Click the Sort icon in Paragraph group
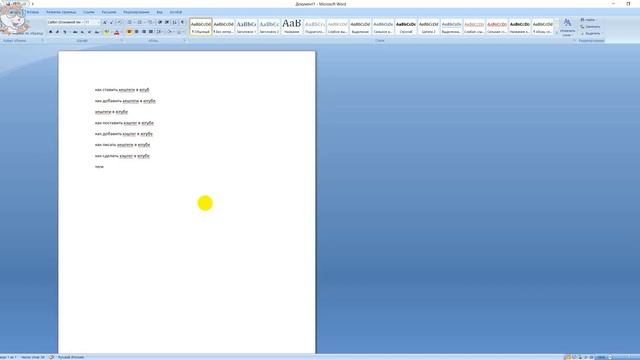The image size is (640, 360). pos(175,22)
